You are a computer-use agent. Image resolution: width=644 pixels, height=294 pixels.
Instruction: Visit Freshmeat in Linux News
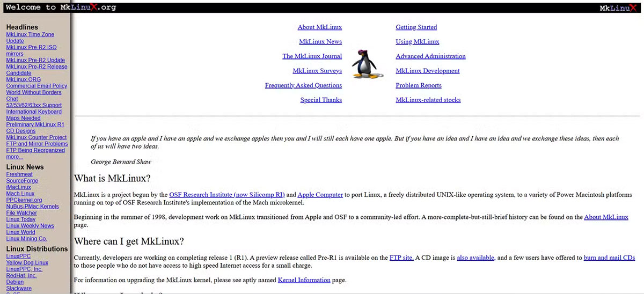click(19, 174)
